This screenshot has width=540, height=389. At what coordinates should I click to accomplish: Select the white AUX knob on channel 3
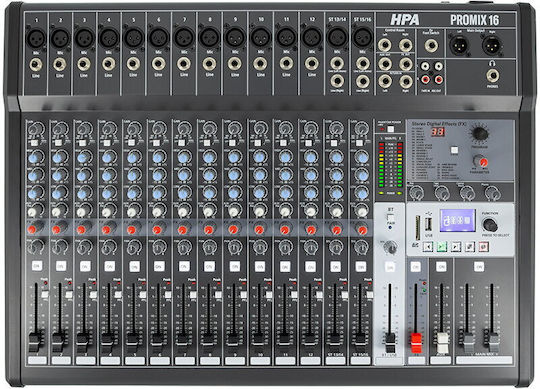[x=83, y=211]
